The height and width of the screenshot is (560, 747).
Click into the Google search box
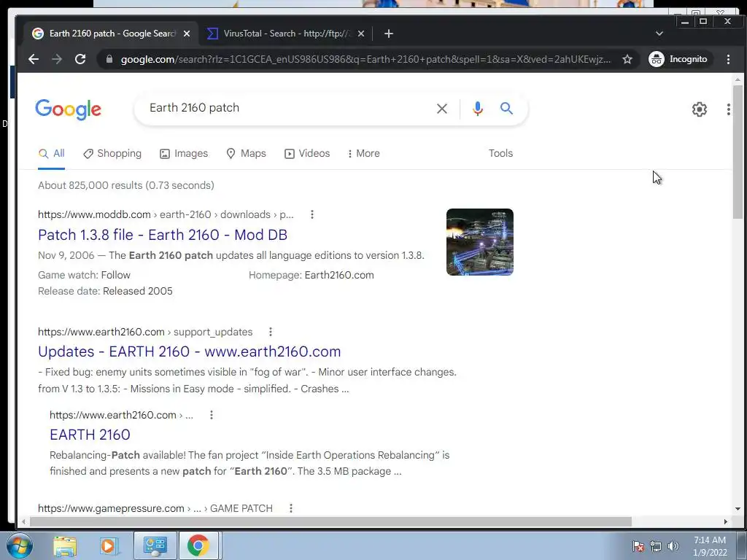click(x=286, y=108)
